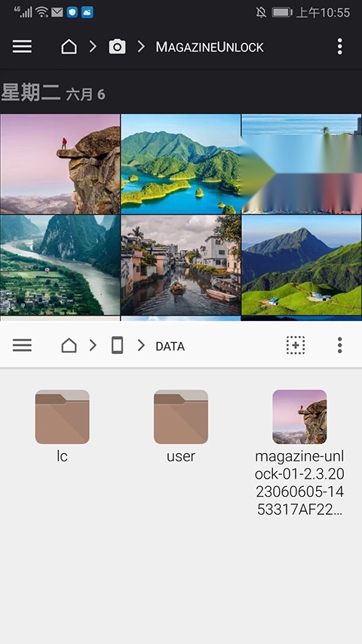Viewport: 362px width, 644px height.
Task: Open hamburger menu in top dark pane
Action: [x=22, y=47]
